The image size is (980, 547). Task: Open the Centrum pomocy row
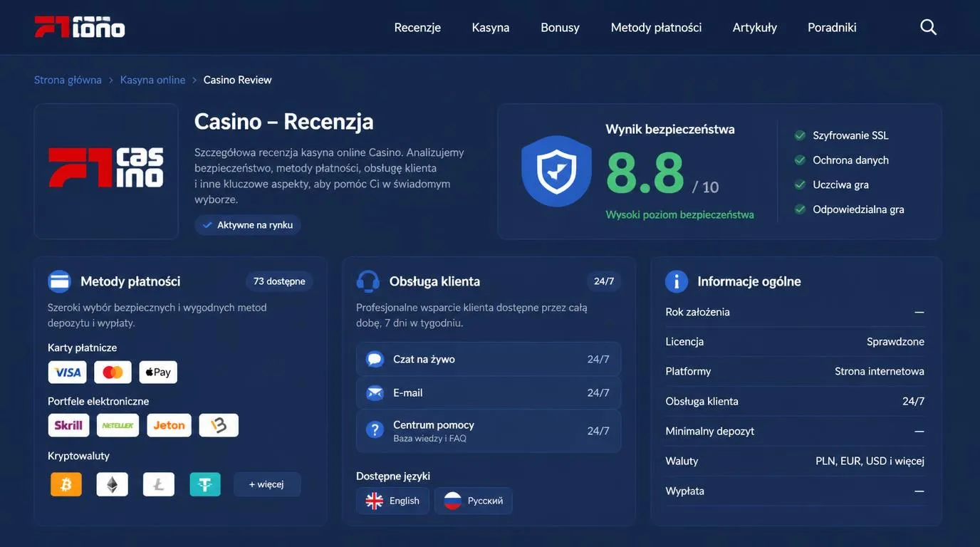(x=489, y=431)
